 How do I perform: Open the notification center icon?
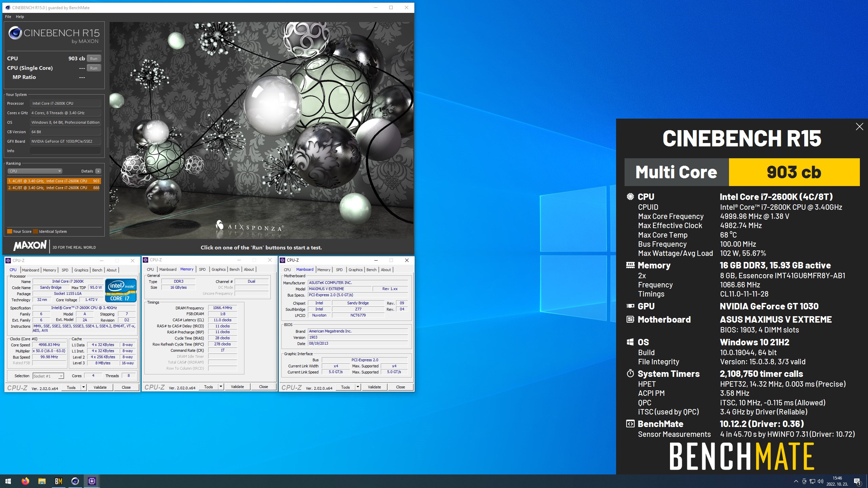(857, 481)
